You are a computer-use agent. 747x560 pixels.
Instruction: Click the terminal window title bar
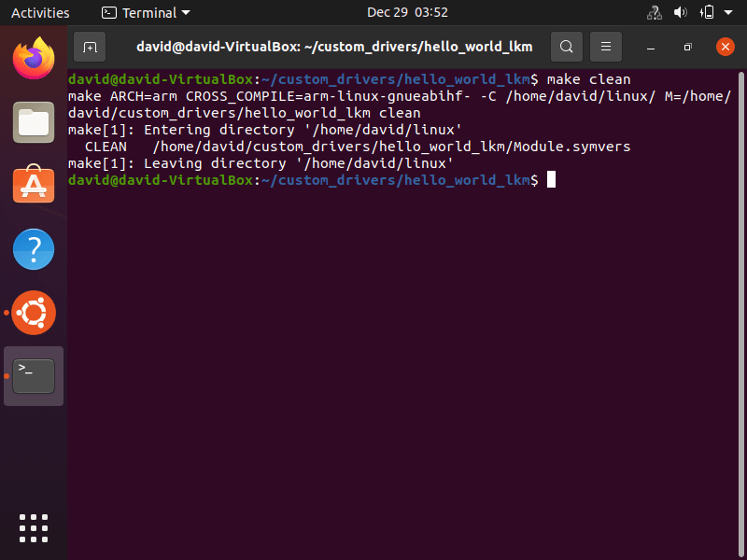point(355,46)
